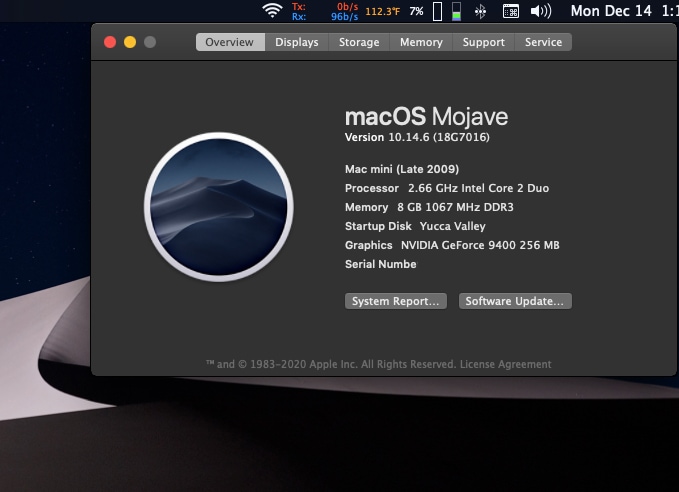Switch to the Displays tab
679x492 pixels.
(x=297, y=42)
